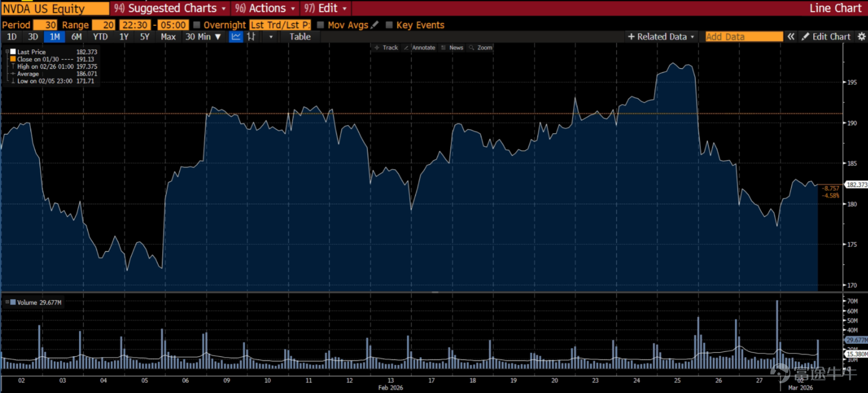Open the Suggested Charts dropdown

coord(170,8)
